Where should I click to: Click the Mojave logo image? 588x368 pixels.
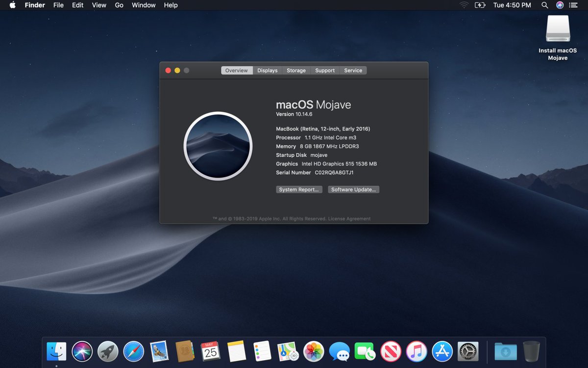click(218, 146)
